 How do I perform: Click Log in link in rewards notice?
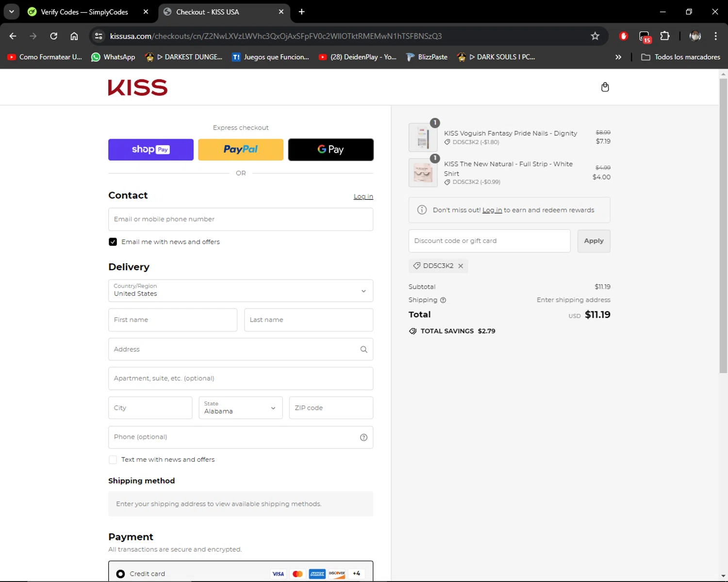coord(492,210)
